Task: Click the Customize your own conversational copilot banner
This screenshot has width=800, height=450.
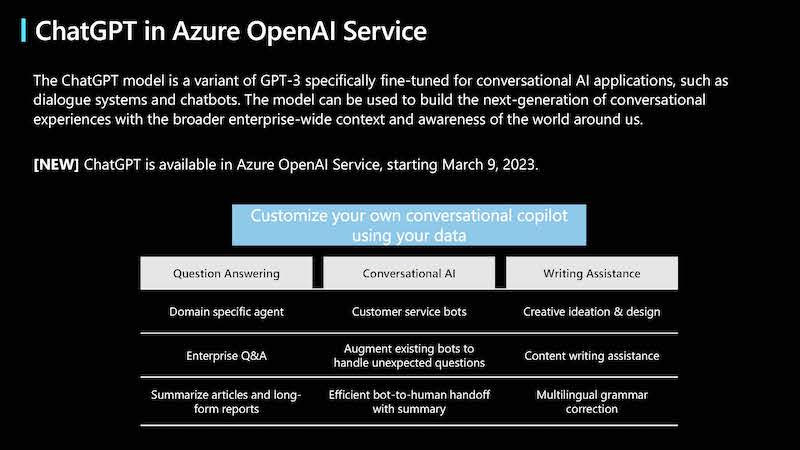Action: click(409, 225)
